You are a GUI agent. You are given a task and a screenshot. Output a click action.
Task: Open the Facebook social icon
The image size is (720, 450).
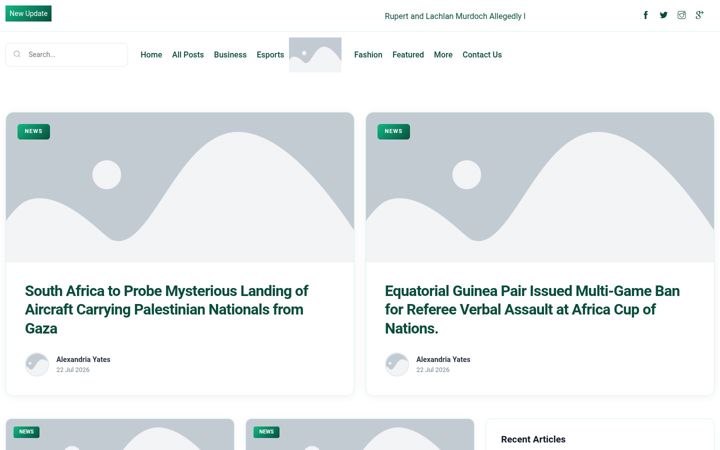pos(645,15)
